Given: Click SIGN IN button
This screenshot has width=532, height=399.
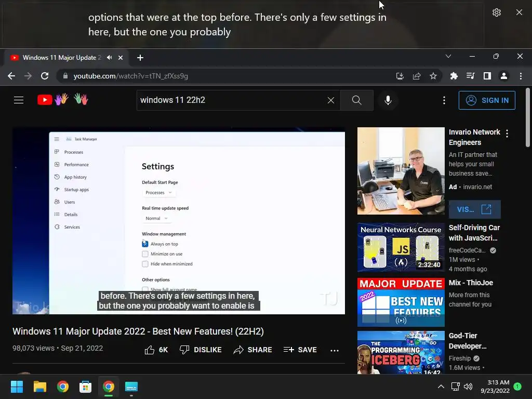Looking at the screenshot, I should pos(486,100).
